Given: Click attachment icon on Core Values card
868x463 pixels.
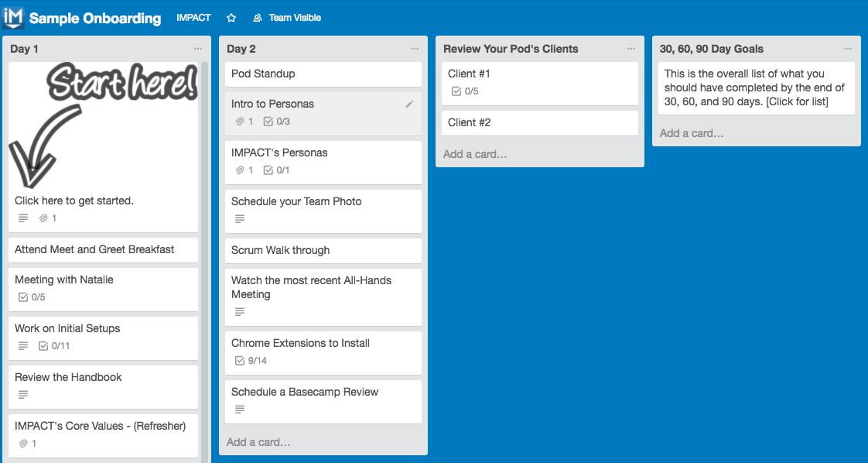Looking at the screenshot, I should (x=23, y=444).
